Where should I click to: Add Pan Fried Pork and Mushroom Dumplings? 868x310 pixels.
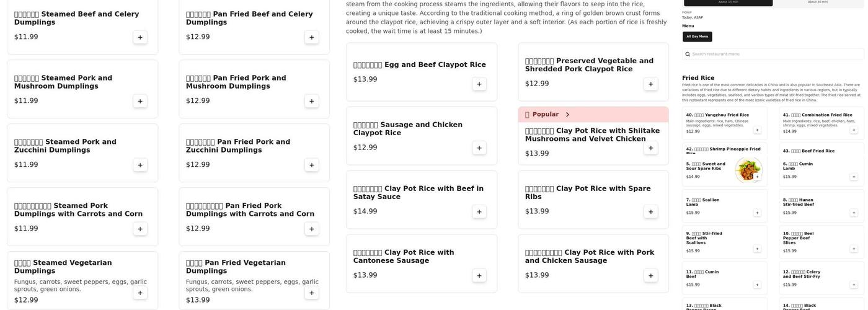click(x=312, y=101)
